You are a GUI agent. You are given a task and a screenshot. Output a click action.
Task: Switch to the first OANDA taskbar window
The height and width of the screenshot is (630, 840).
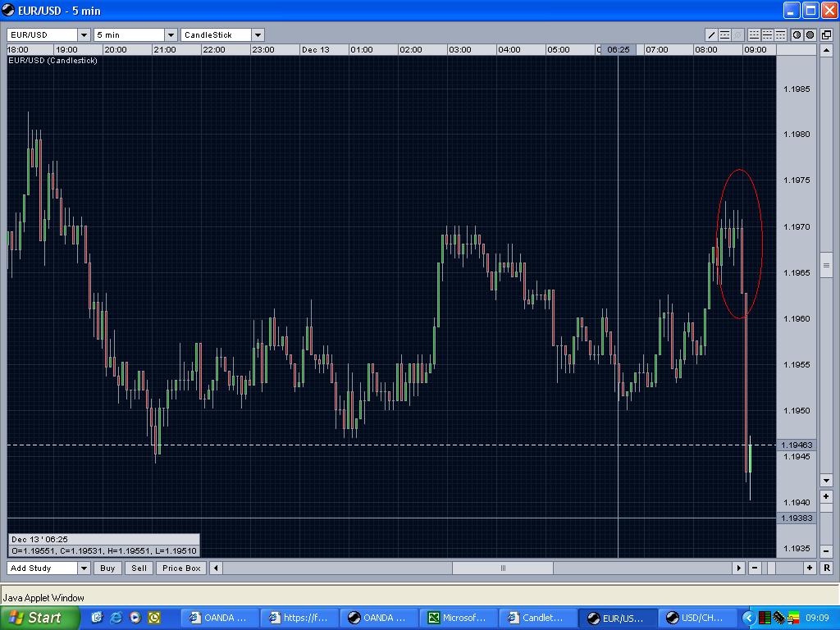[220, 619]
